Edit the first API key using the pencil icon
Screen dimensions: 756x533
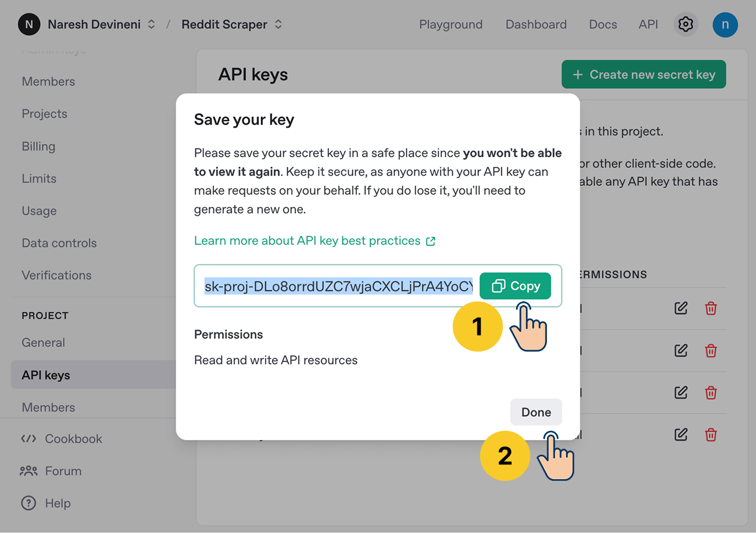point(680,308)
